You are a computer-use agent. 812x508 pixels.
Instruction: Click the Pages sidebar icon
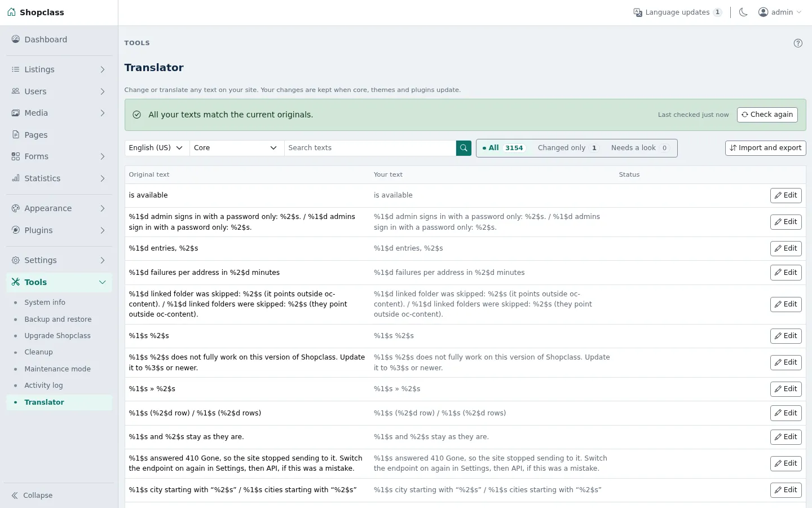16,135
